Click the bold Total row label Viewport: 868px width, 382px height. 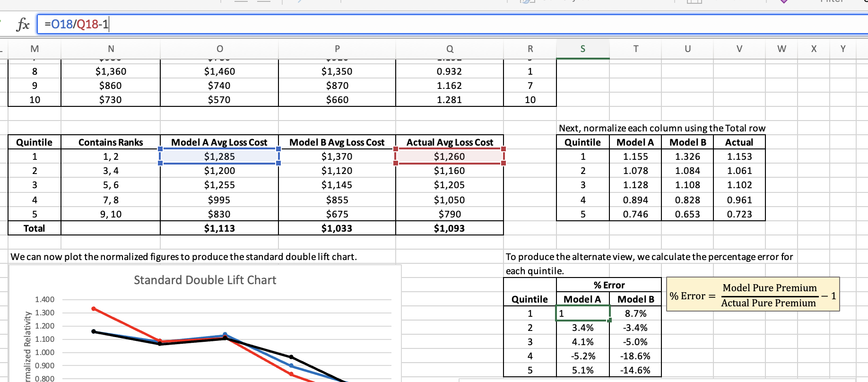point(35,228)
